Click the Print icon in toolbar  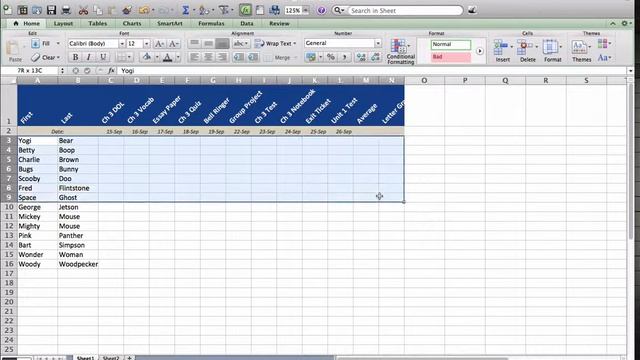[66, 10]
